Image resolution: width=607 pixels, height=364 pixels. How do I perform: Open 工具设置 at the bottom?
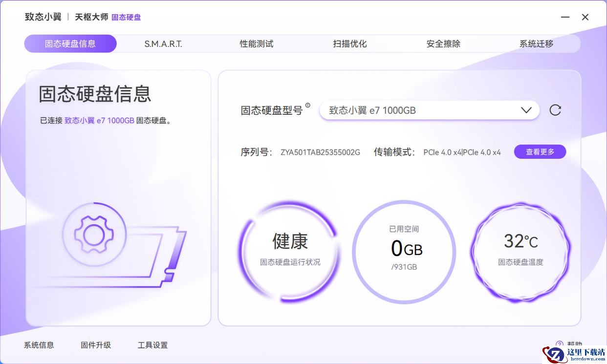(x=152, y=345)
